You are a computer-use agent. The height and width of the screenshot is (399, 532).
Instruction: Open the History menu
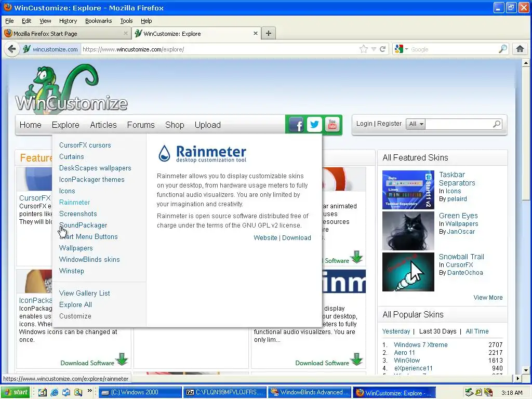[68, 21]
